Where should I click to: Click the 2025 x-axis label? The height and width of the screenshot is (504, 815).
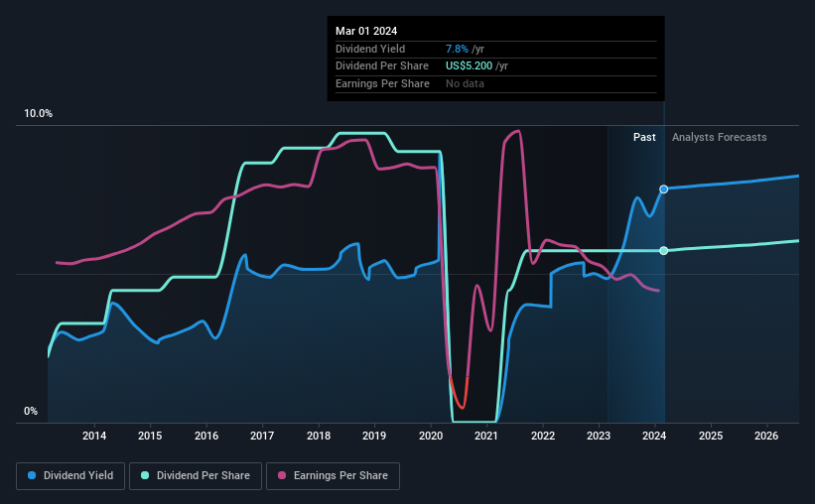(711, 436)
